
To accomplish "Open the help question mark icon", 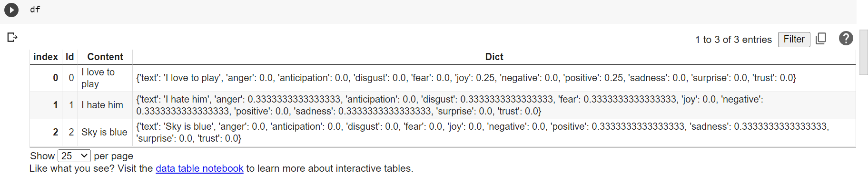I will [846, 38].
